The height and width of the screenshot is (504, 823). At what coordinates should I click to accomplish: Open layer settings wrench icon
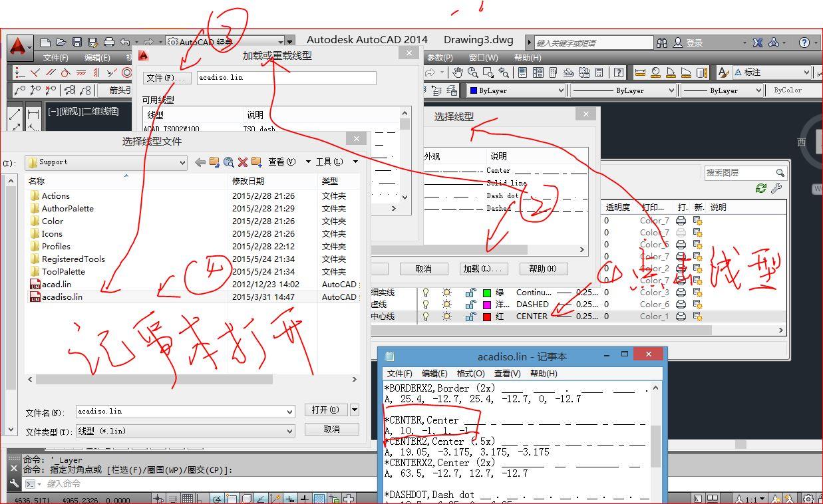[776, 188]
